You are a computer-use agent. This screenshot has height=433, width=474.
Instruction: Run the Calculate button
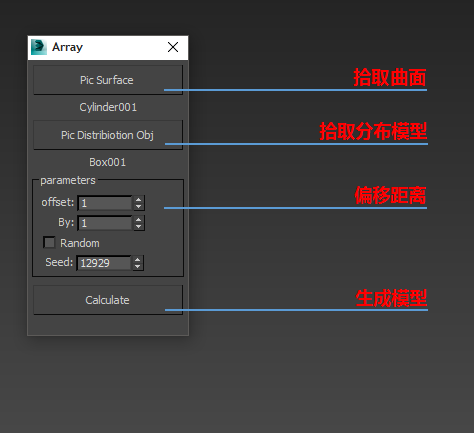click(x=108, y=300)
